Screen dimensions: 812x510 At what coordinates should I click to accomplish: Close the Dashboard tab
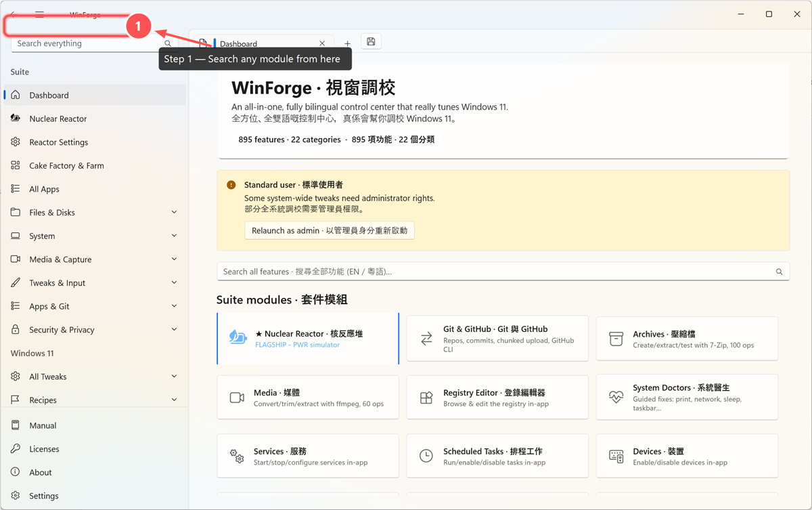click(322, 43)
